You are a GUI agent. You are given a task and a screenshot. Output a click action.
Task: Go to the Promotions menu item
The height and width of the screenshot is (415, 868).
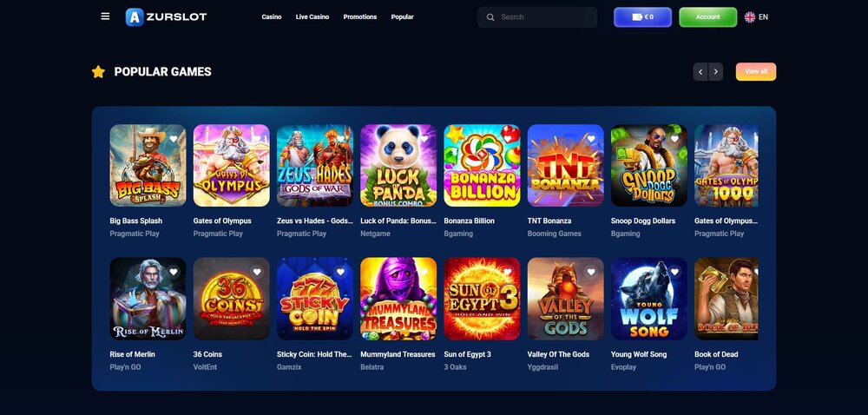coord(360,17)
